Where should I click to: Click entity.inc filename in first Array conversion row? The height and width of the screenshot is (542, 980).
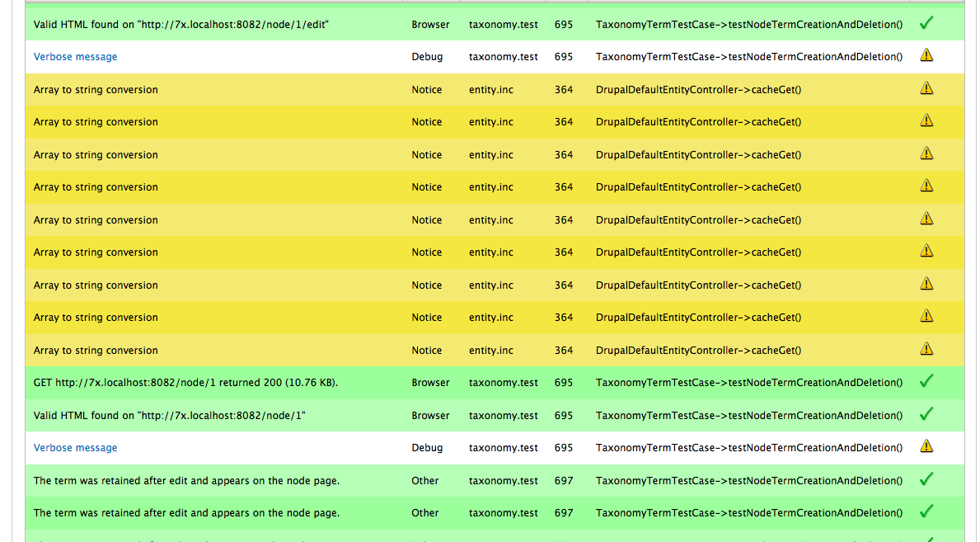point(490,90)
